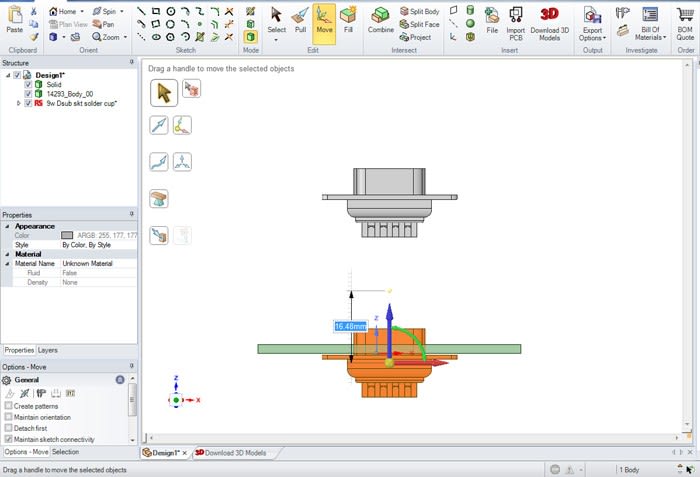Toggle the Create patterns checkbox
The width and height of the screenshot is (700, 477).
pyautogui.click(x=8, y=406)
